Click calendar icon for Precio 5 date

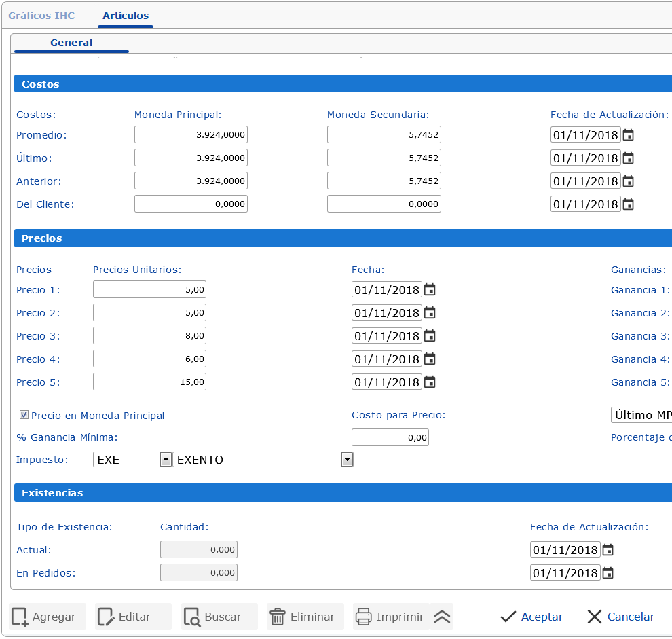pyautogui.click(x=430, y=382)
